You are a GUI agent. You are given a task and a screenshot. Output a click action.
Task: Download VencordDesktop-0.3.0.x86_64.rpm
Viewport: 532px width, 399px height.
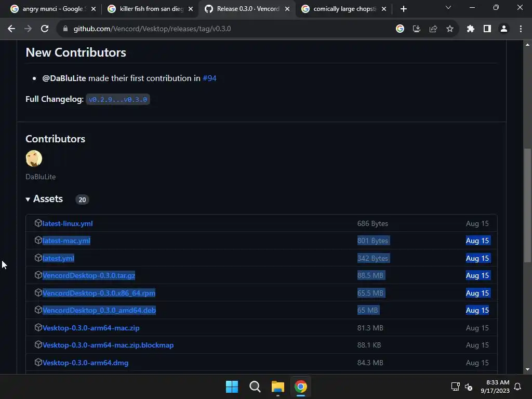99,293
